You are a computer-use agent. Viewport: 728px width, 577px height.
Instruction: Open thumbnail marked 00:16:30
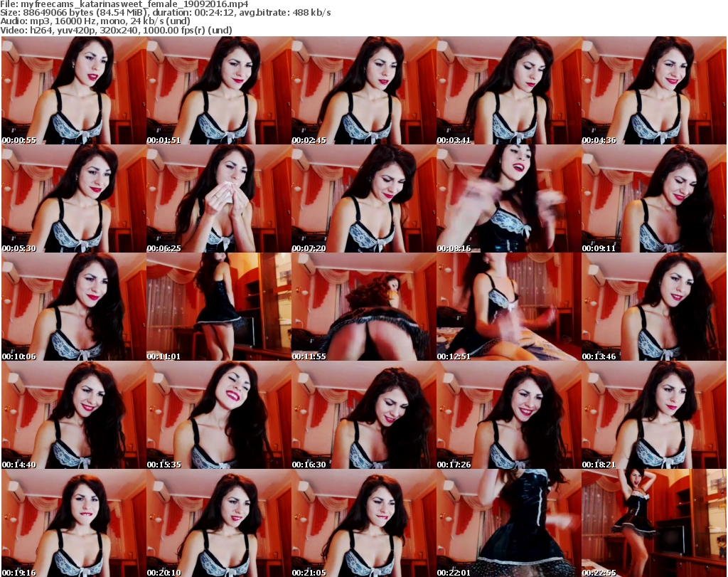click(363, 415)
